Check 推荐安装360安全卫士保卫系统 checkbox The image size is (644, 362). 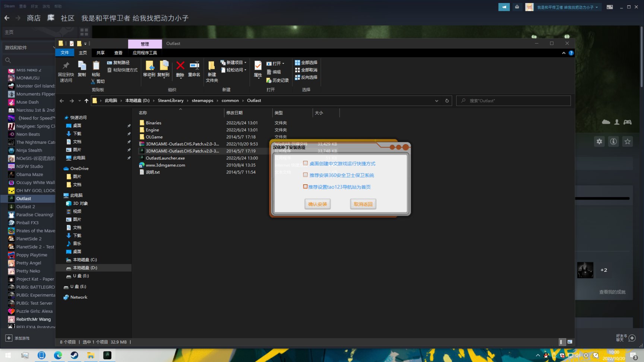tap(306, 175)
